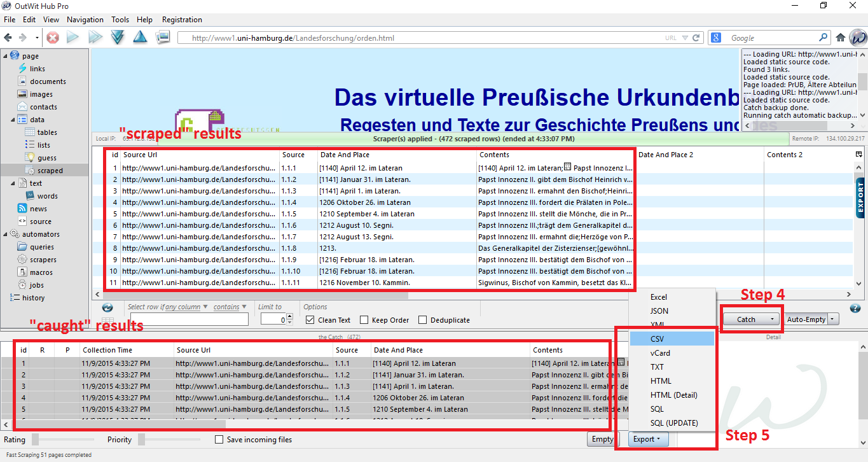Collapse the automators tree node
Viewport: 868px width, 462px height.
(5, 234)
